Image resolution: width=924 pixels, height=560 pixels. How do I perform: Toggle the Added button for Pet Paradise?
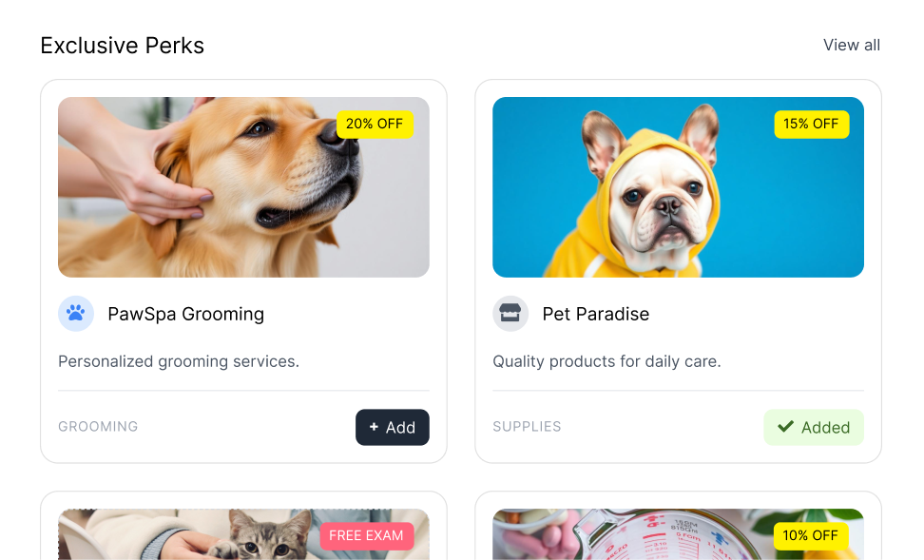click(x=814, y=428)
